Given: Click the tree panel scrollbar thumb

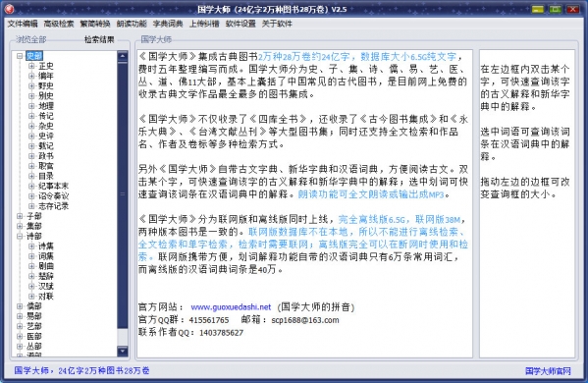Looking at the screenshot, I should [123, 195].
